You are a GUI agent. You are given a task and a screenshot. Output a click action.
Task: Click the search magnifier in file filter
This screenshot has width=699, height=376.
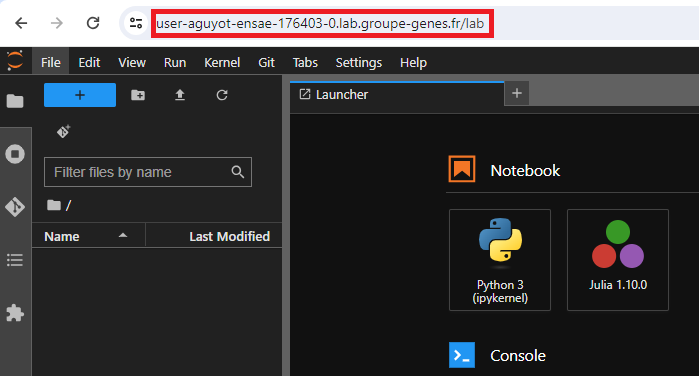click(238, 172)
